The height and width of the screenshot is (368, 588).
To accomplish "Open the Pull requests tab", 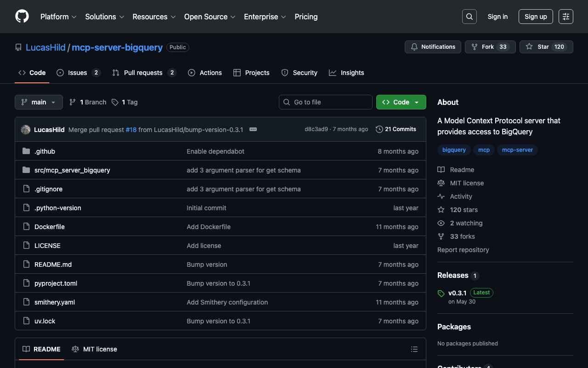I will [143, 73].
